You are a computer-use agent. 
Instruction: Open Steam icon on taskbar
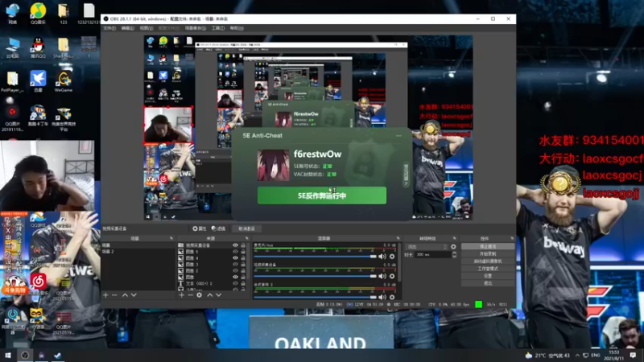click(57, 355)
